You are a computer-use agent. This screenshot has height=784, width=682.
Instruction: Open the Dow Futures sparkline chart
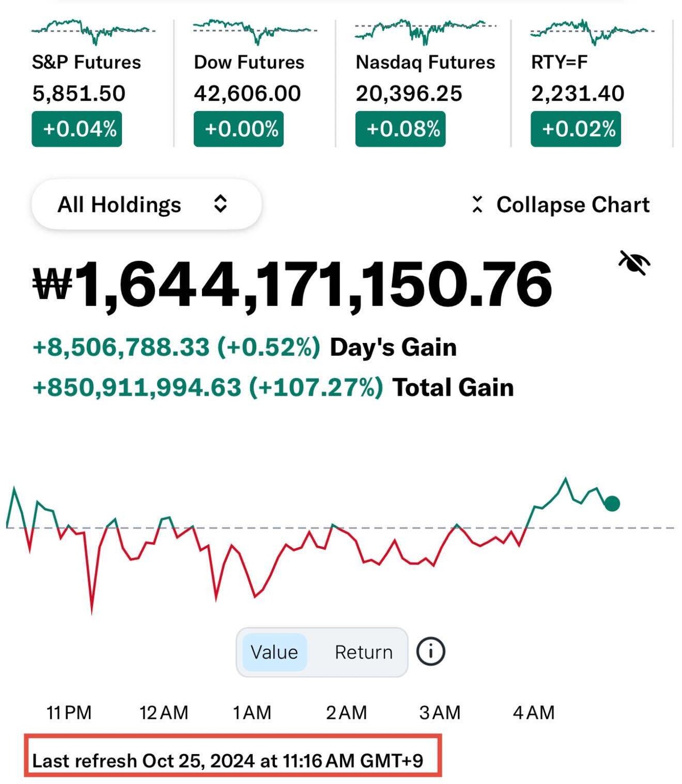(x=255, y=31)
